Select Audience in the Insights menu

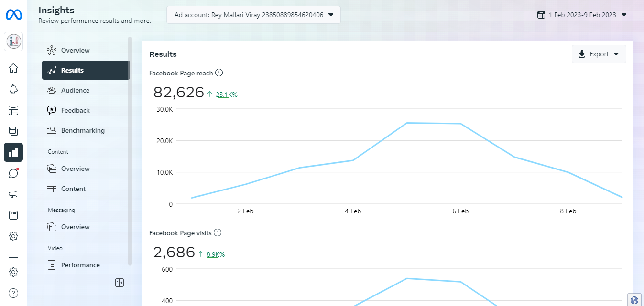coord(75,90)
